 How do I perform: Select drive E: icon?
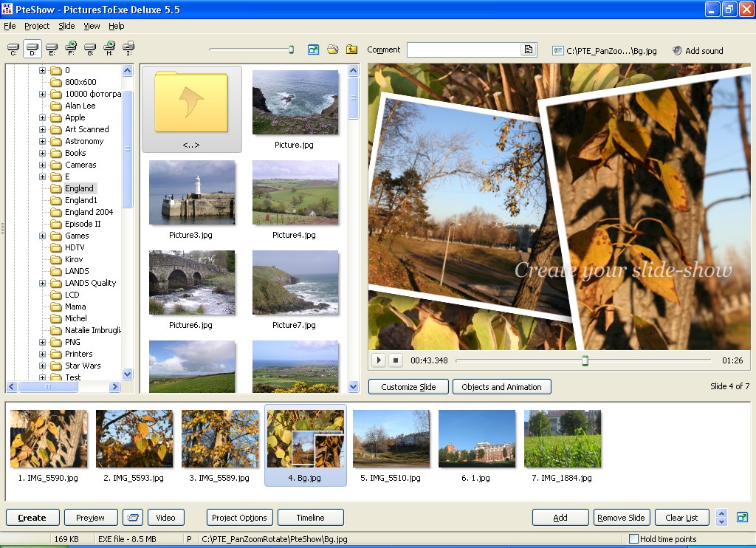[52, 48]
